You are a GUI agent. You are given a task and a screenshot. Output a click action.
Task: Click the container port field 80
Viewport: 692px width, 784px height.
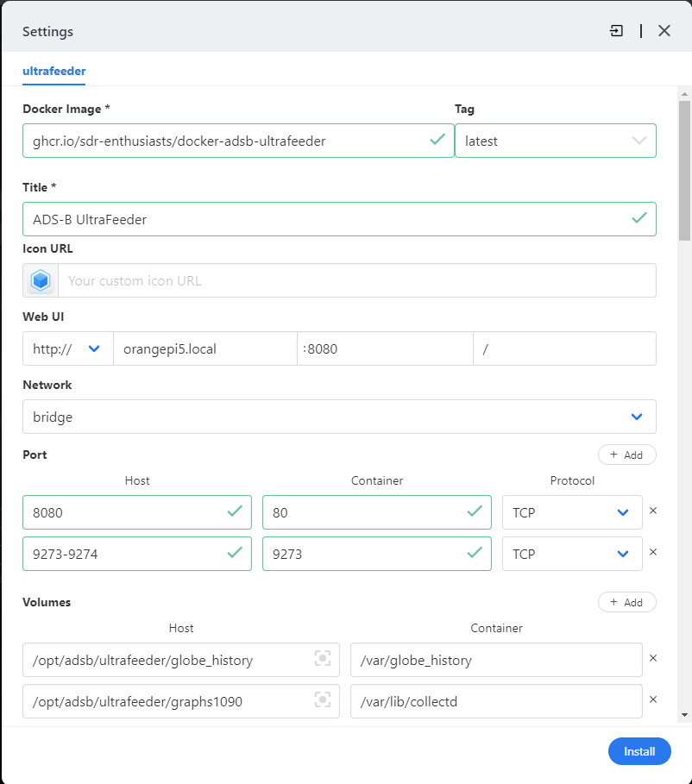tap(377, 512)
